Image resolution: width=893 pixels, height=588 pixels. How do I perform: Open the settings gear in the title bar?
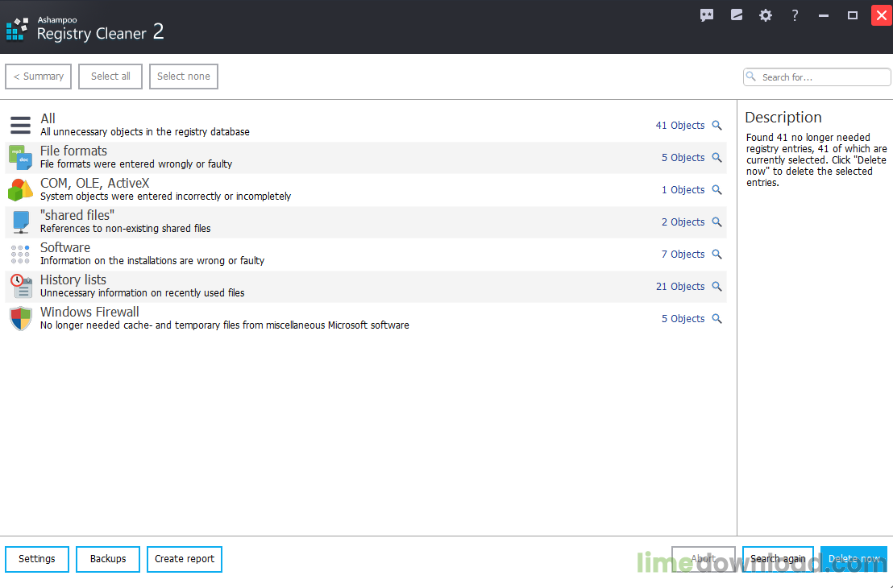(765, 14)
